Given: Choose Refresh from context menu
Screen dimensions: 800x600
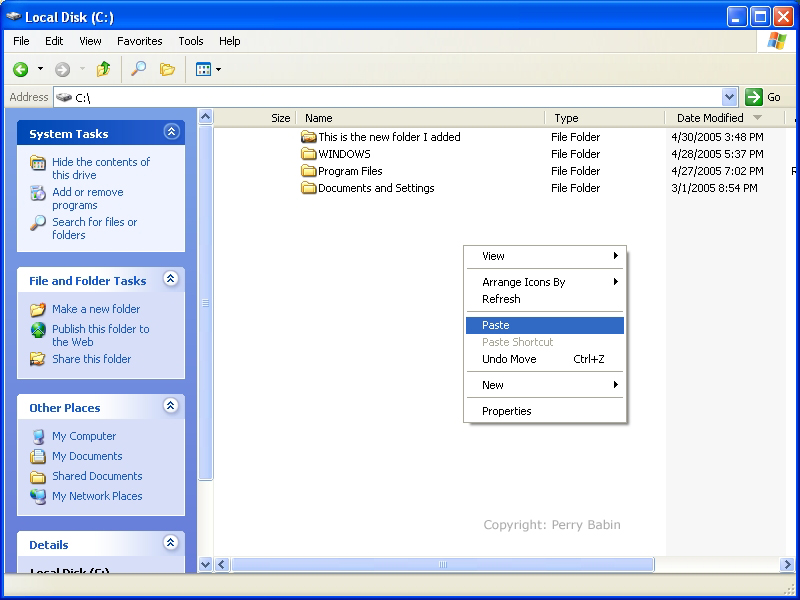Looking at the screenshot, I should pos(545,299).
